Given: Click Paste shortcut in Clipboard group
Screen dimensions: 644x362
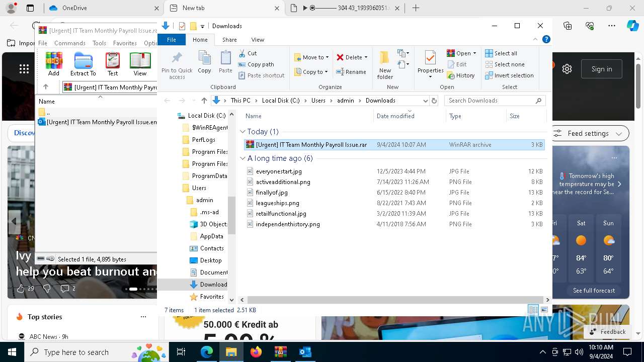Looking at the screenshot, I should (x=261, y=75).
